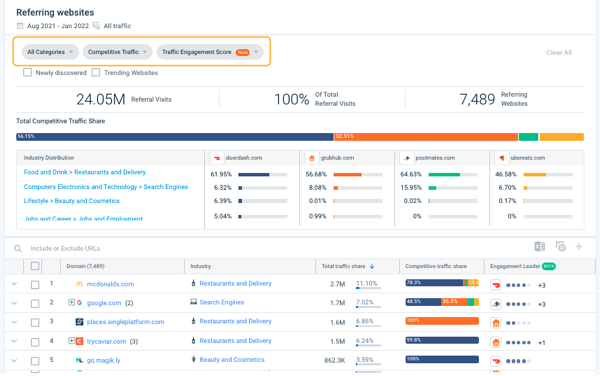
Task: Open the Competitive Traffic filter dropdown
Action: click(x=117, y=52)
